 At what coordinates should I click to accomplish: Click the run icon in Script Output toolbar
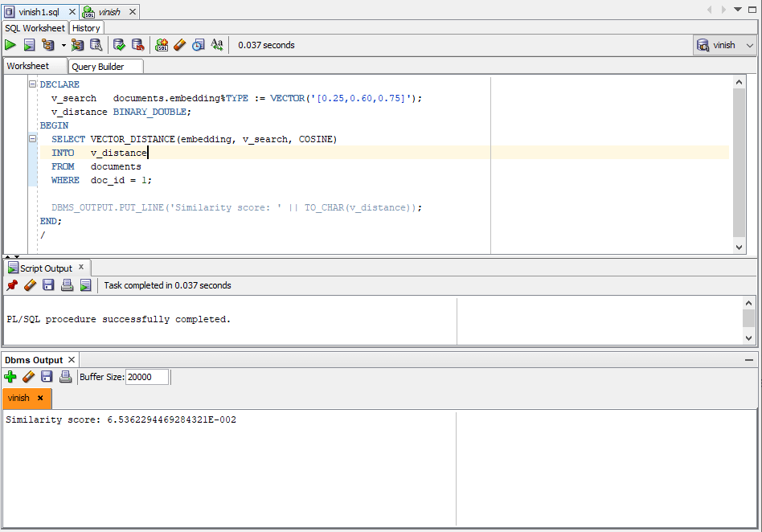pos(85,285)
